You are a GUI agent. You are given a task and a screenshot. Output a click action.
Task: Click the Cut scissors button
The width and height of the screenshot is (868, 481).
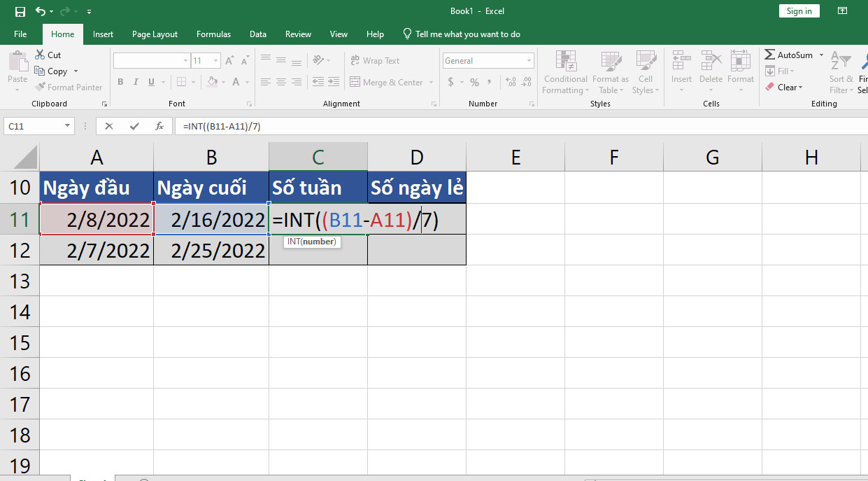pyautogui.click(x=48, y=55)
